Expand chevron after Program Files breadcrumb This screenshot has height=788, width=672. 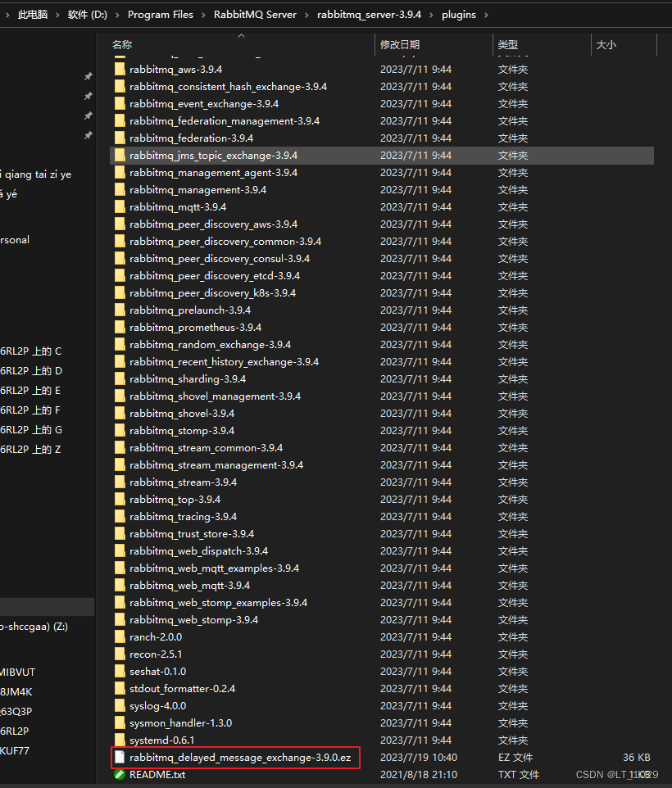[203, 15]
